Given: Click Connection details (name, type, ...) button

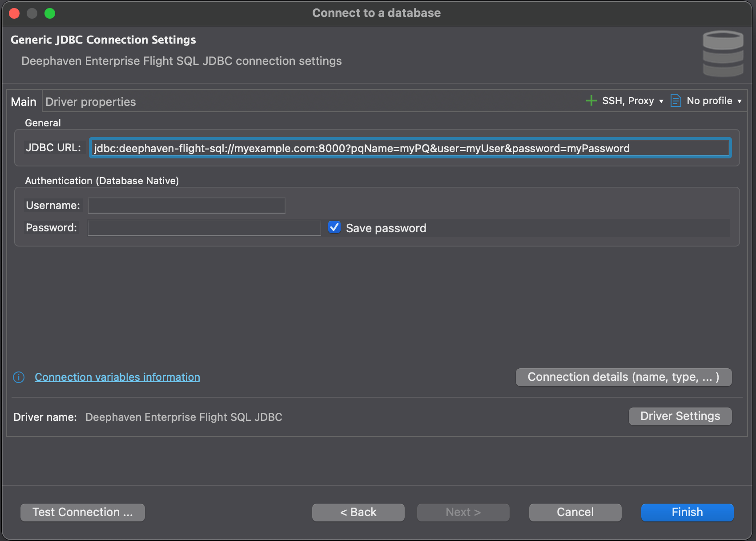Looking at the screenshot, I should (623, 377).
